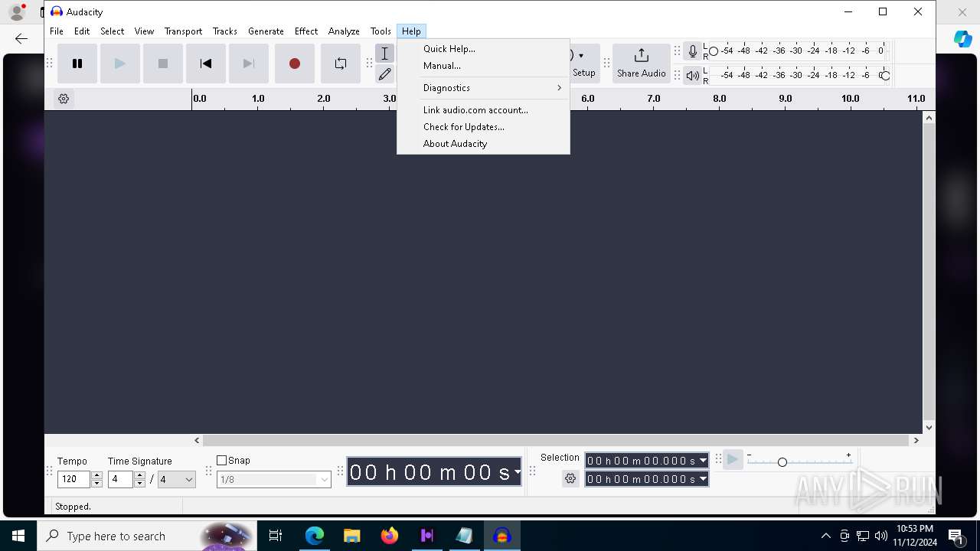
Task: Open the Transport menu
Action: coord(183,31)
